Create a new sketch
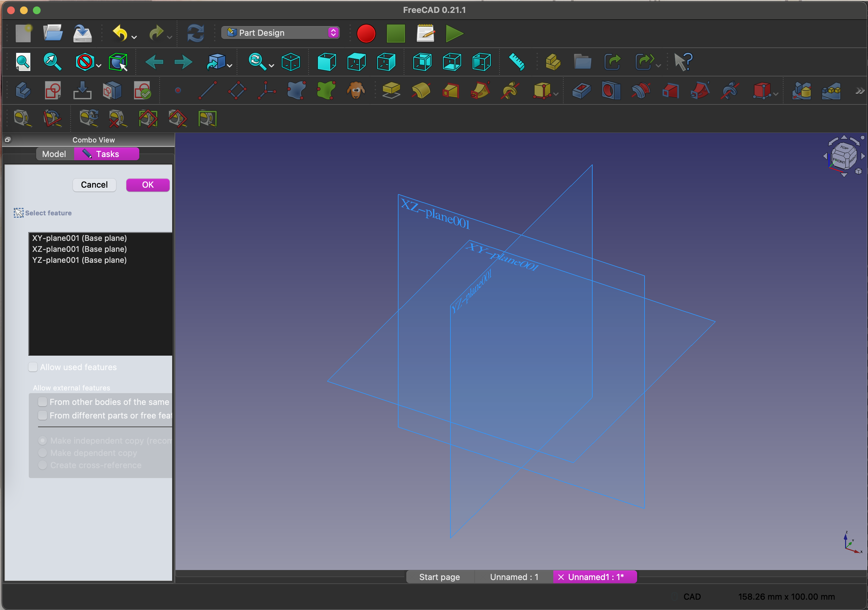This screenshot has width=868, height=610. tap(53, 91)
